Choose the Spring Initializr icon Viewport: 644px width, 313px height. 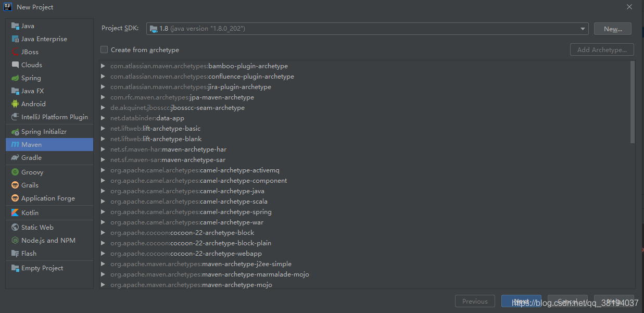pyautogui.click(x=16, y=132)
